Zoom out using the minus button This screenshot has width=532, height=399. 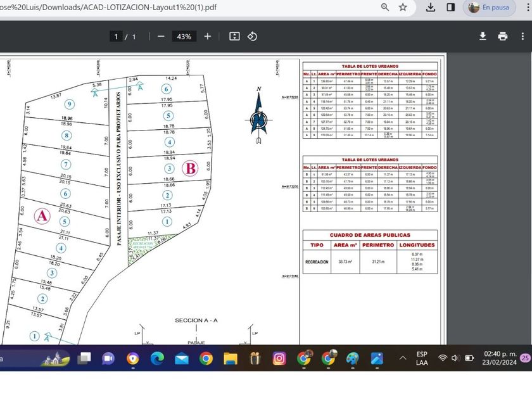161,37
